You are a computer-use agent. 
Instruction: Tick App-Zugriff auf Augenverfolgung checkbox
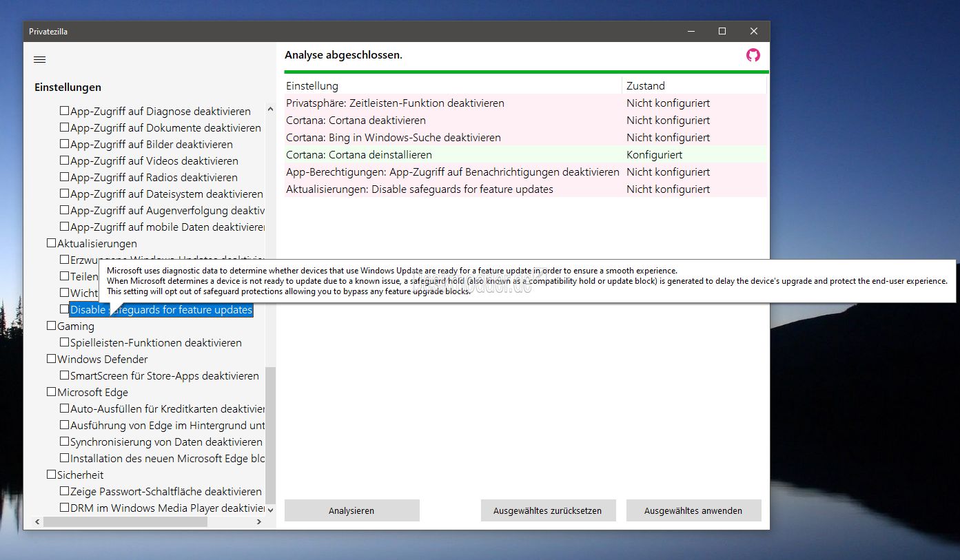pos(64,209)
